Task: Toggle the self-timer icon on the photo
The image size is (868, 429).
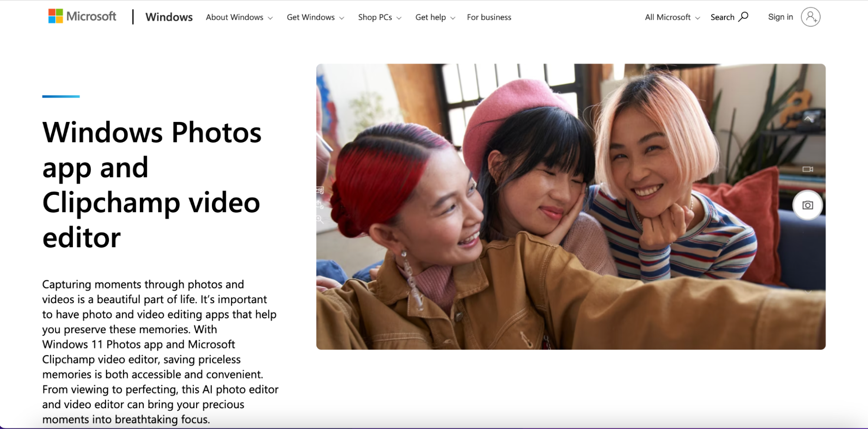Action: tap(320, 205)
